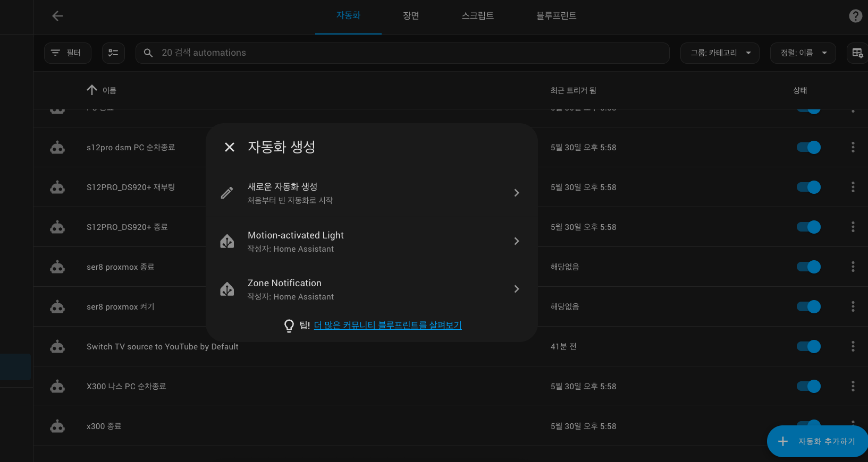Viewport: 868px width, 462px height.
Task: Enter selection mode via checklist icon
Action: coord(113,53)
